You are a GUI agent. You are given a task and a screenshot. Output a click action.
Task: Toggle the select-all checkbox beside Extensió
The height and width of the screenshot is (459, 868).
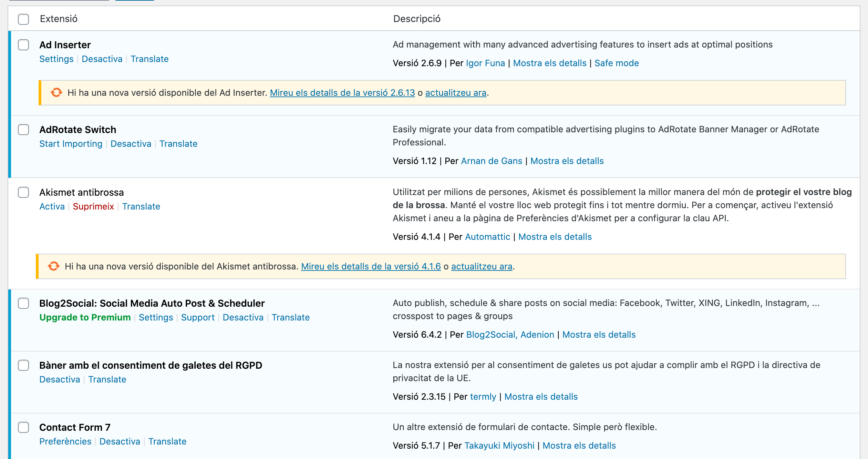click(x=23, y=19)
